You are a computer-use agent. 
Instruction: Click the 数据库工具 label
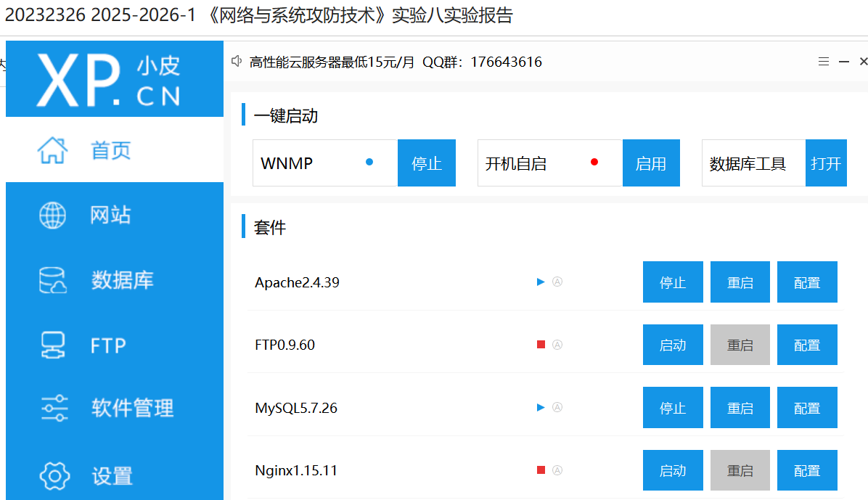tap(748, 163)
